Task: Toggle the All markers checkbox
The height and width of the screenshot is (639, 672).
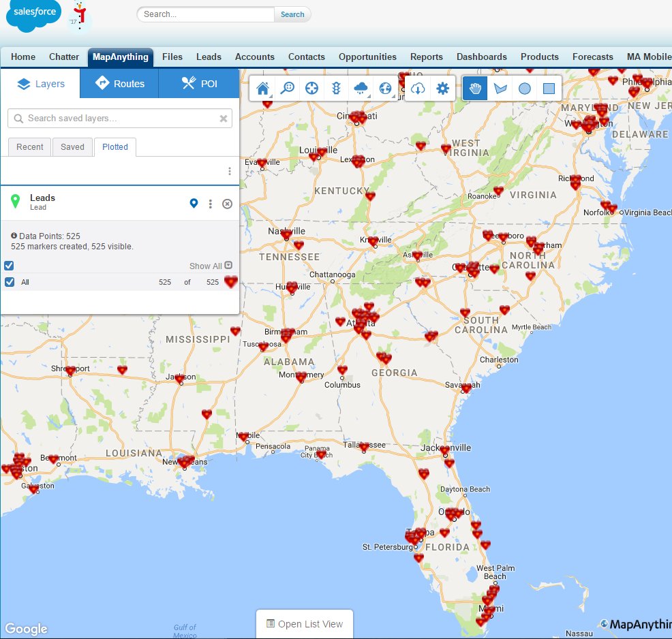Action: coord(10,282)
